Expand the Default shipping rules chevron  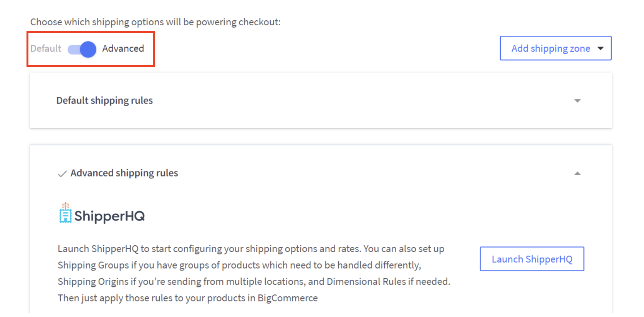point(577,101)
